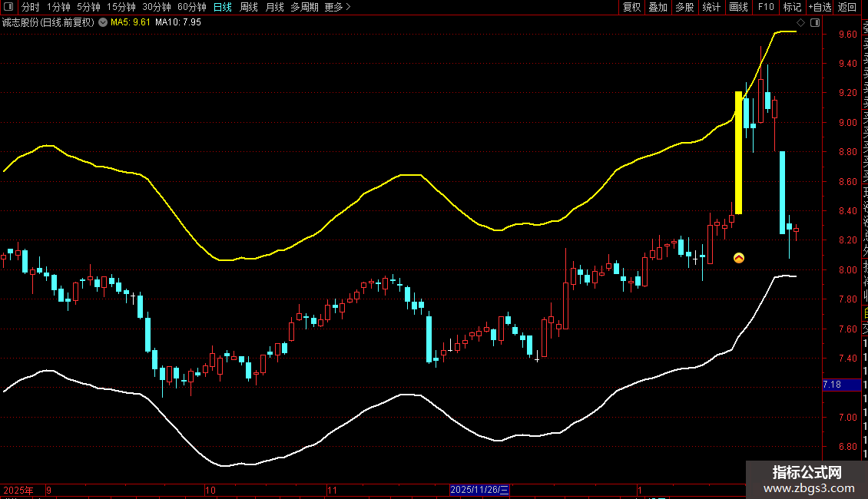
Task: Click the month 11 marker on time axis
Action: 332,490
